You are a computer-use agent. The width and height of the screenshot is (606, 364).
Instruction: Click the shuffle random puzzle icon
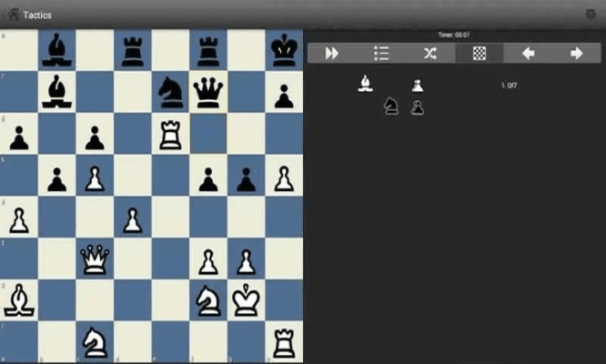(430, 54)
